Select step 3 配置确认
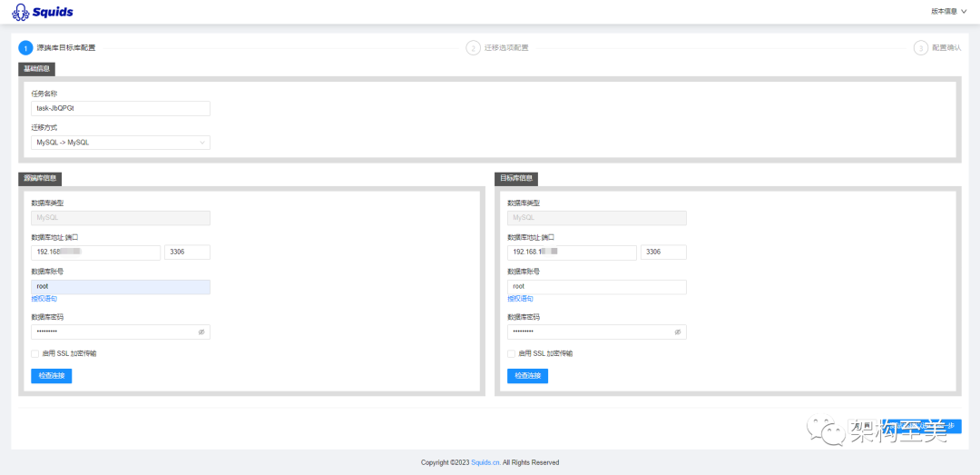Image resolution: width=980 pixels, height=475 pixels. click(x=937, y=48)
